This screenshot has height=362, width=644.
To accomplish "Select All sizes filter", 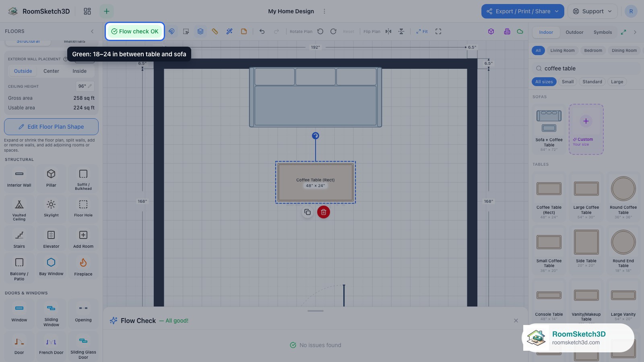I will (x=544, y=82).
